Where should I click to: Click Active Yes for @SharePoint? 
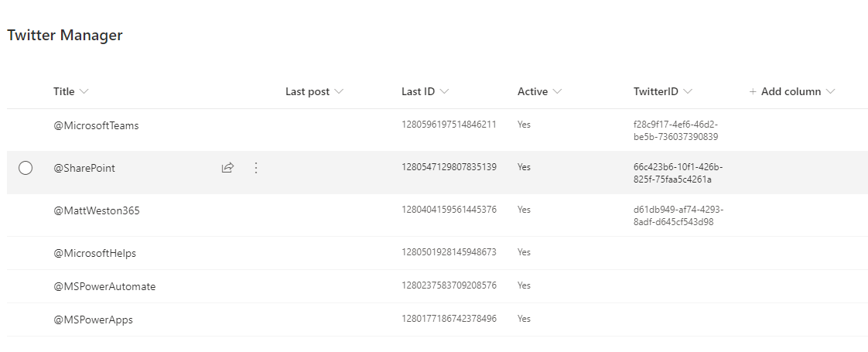click(524, 167)
